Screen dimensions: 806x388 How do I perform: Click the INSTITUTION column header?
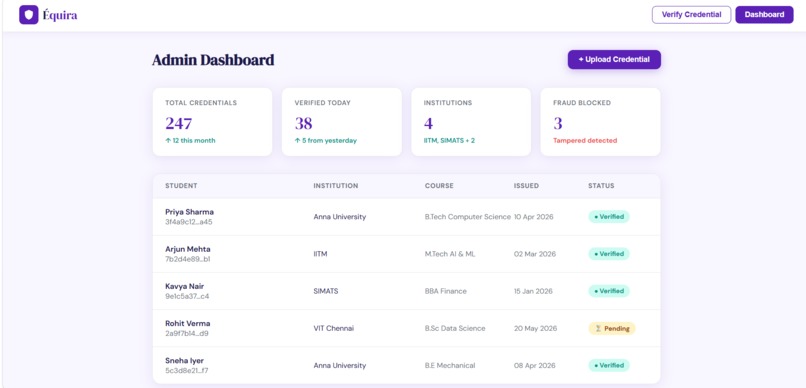click(x=336, y=186)
